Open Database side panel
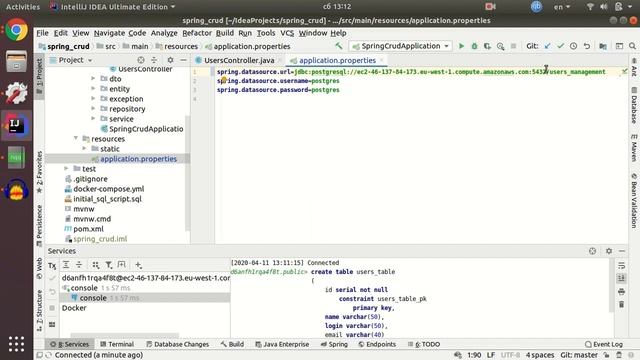The image size is (640, 360). 634,106
